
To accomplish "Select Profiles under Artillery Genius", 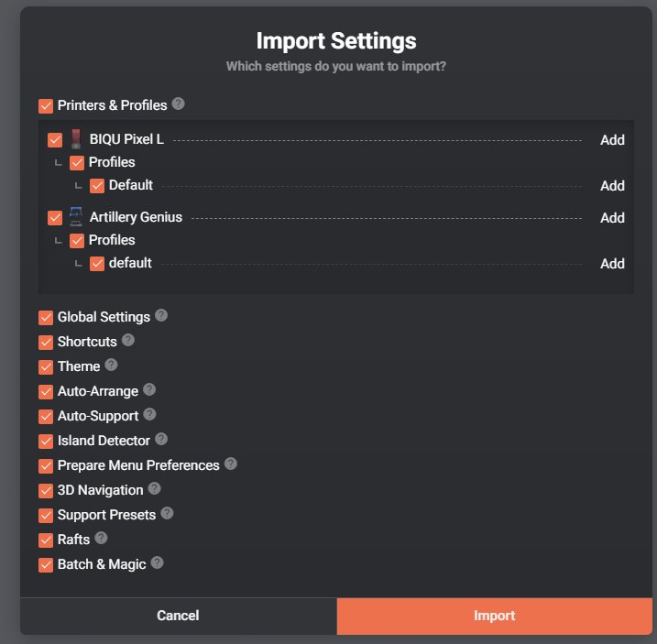I will coord(77,241).
